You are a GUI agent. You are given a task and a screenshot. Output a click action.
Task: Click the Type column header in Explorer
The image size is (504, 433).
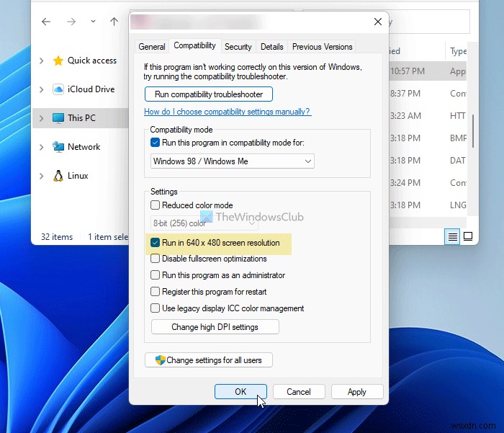[x=458, y=51]
